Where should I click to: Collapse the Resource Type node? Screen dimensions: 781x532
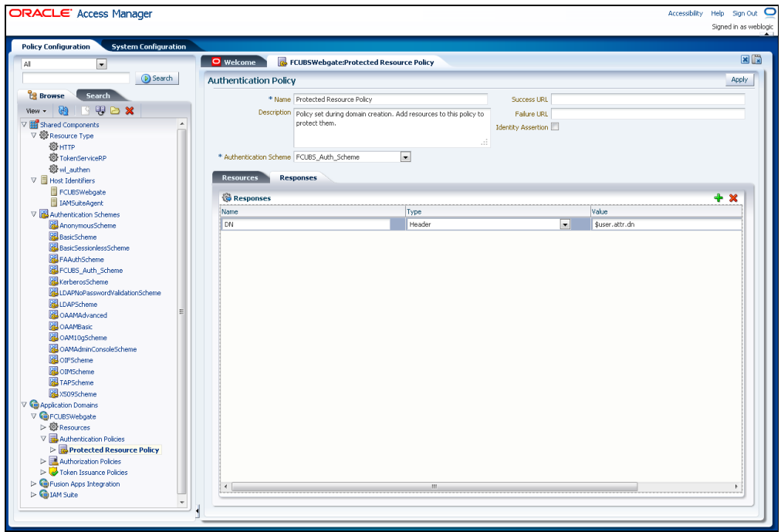coord(33,136)
